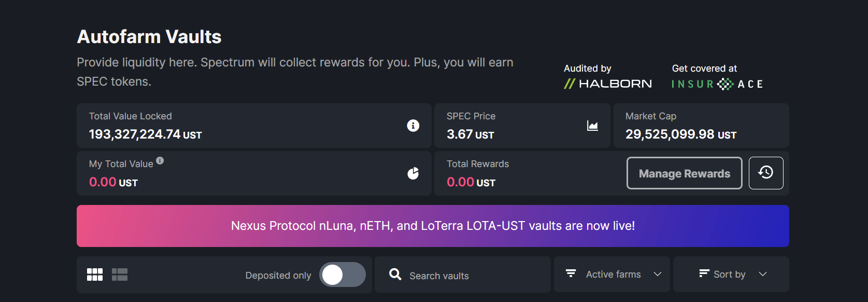The width and height of the screenshot is (868, 302).
Task: Click the My Total Value pie chart icon
Action: (x=413, y=173)
